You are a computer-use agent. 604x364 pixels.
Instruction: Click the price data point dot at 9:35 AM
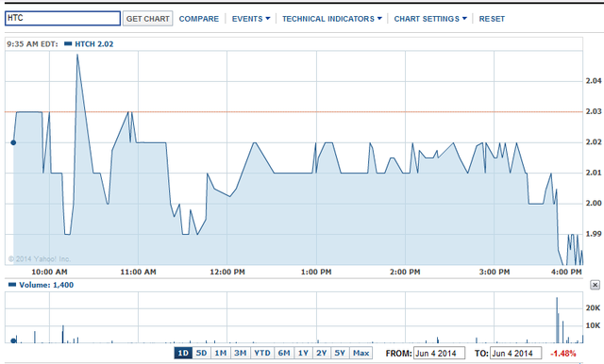point(13,142)
